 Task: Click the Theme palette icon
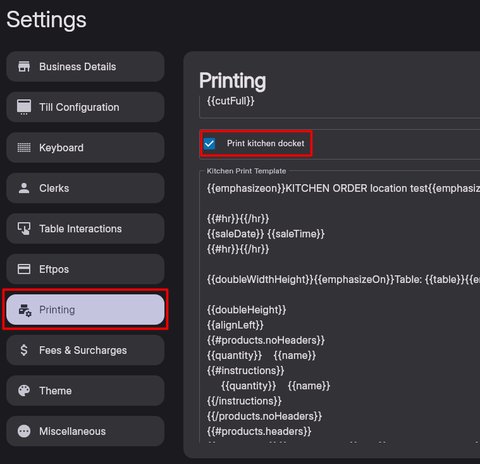pyautogui.click(x=24, y=390)
